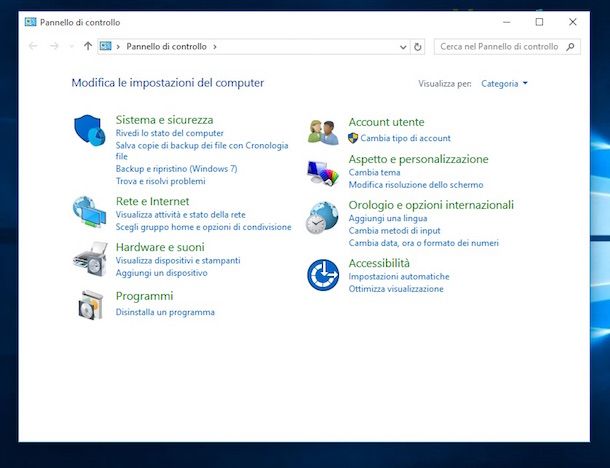Maximize the Pannello di controllo window
Screen dimensions: 610x468
pyautogui.click(x=539, y=22)
